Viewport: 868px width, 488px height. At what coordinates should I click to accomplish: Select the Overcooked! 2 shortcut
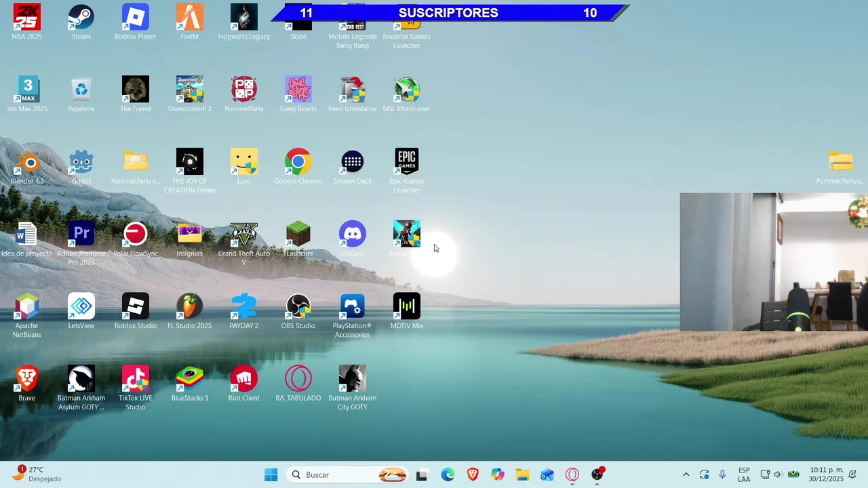(x=190, y=89)
